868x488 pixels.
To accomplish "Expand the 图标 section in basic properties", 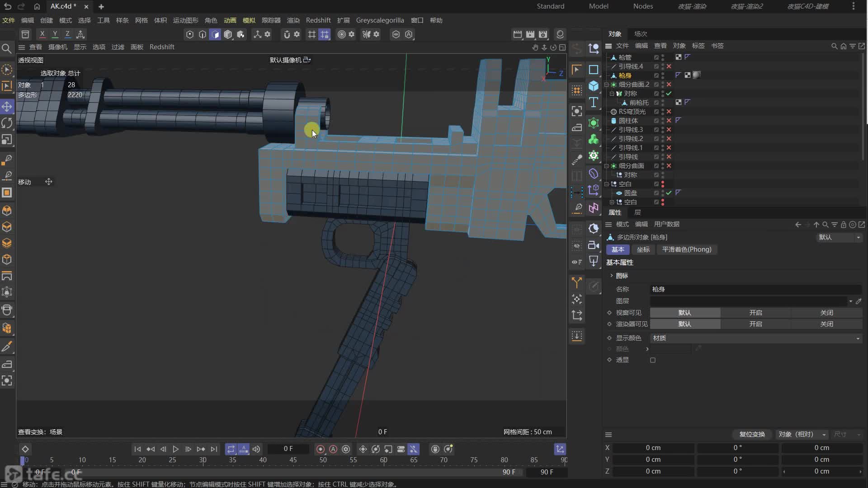I will click(612, 276).
